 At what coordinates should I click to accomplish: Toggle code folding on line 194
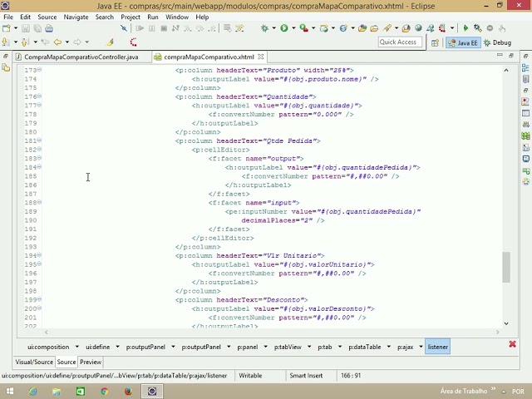[39, 255]
